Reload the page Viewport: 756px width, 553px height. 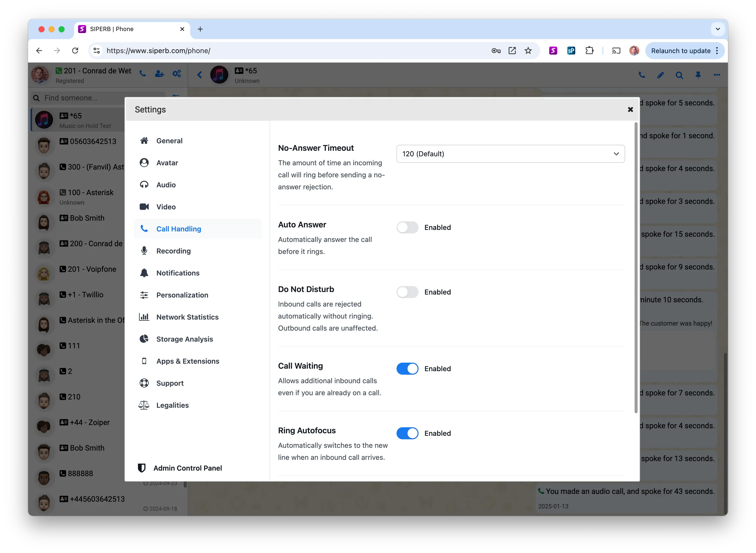coord(75,51)
